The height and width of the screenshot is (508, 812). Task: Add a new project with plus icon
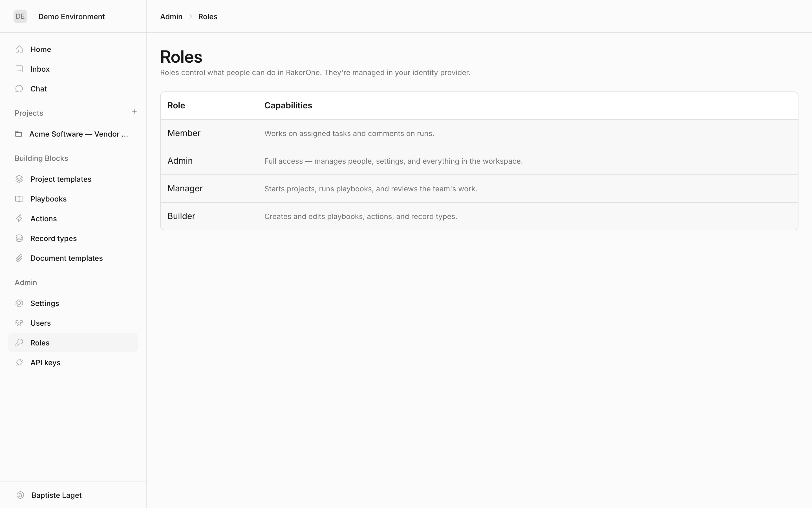point(134,111)
